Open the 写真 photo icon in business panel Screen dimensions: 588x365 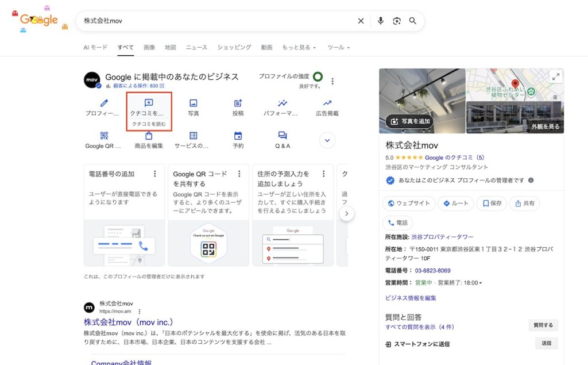194,103
